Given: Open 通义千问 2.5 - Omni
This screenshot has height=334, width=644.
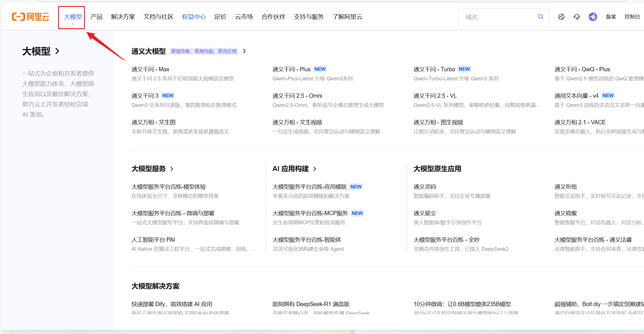Looking at the screenshot, I should pyautogui.click(x=297, y=96).
